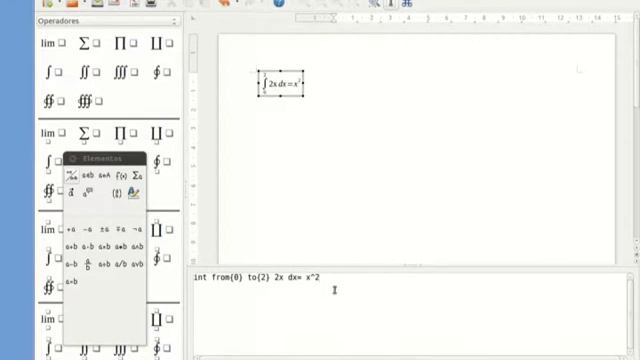
Task: Insert the plain triple integral operator
Action: tap(126, 72)
